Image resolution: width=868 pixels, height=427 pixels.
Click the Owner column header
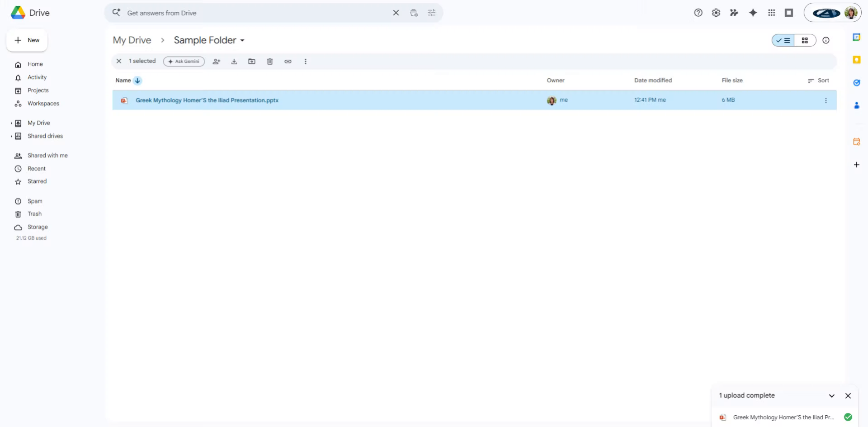coord(556,81)
